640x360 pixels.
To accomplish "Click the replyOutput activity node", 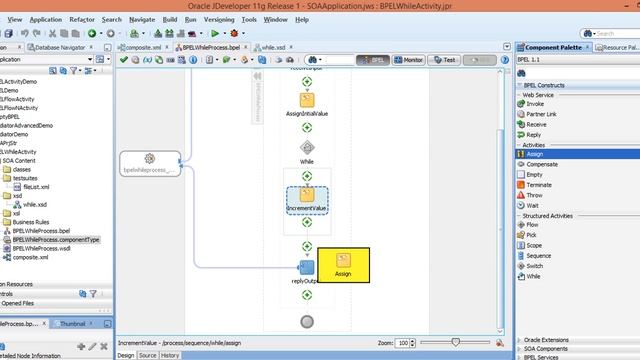I will [x=307, y=268].
